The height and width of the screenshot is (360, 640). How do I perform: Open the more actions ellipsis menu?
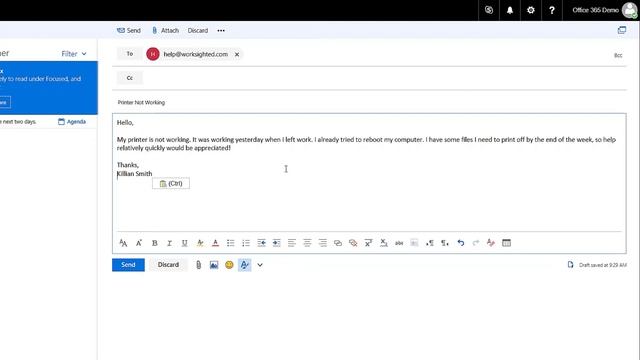221,31
